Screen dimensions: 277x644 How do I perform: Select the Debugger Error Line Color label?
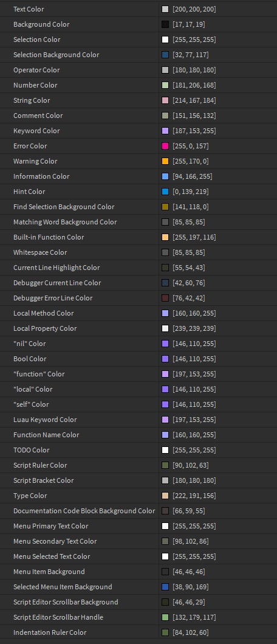point(53,298)
